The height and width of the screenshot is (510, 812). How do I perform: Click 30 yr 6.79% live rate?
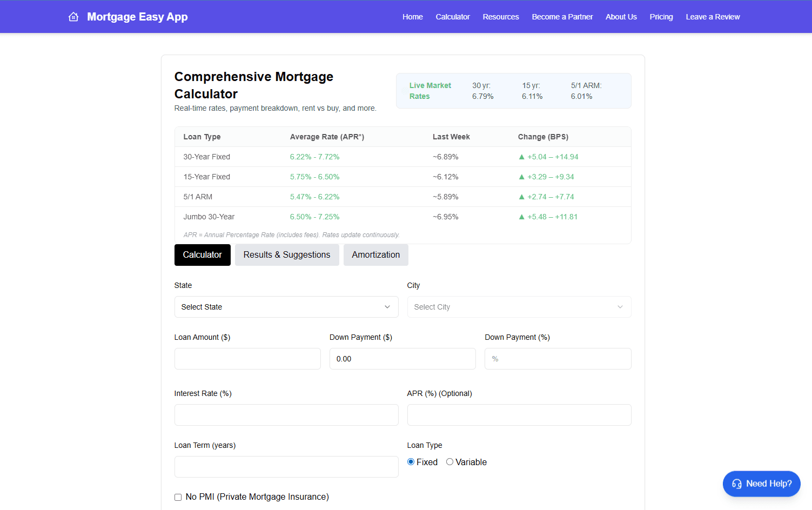click(483, 91)
